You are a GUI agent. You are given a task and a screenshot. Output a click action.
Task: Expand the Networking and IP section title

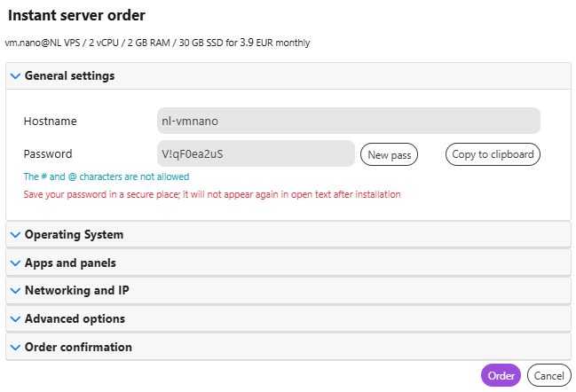(x=77, y=291)
